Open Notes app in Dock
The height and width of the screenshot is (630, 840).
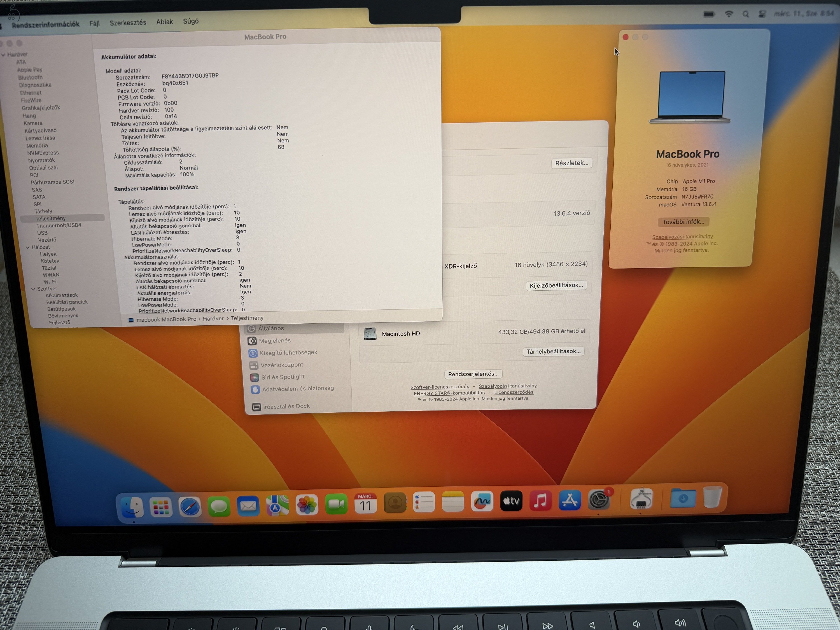453,502
